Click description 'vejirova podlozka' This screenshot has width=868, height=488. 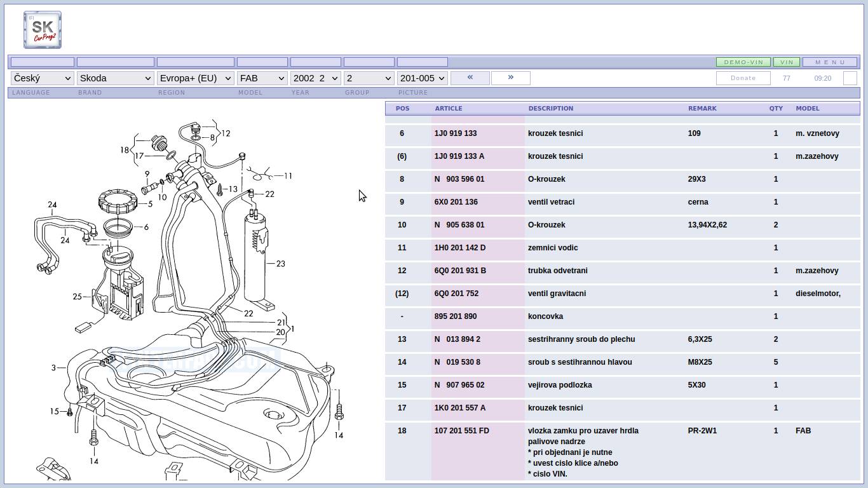560,385
